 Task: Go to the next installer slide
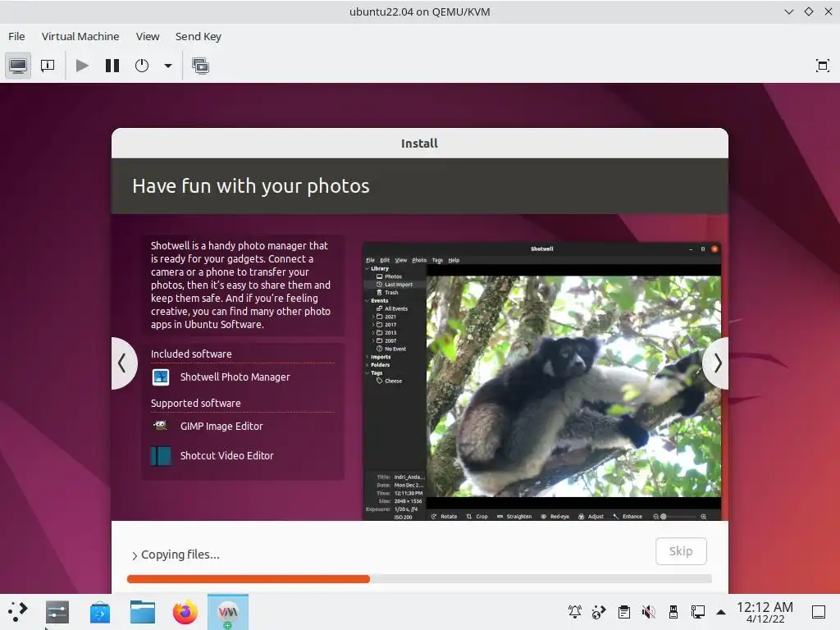[716, 363]
